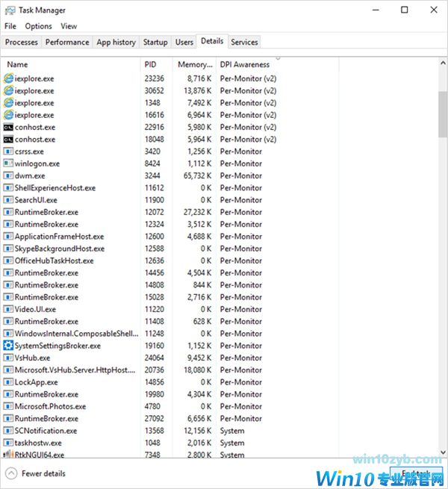Click PID value 8424 for winlogon.exe
This screenshot has height=489, width=448.
152,163
